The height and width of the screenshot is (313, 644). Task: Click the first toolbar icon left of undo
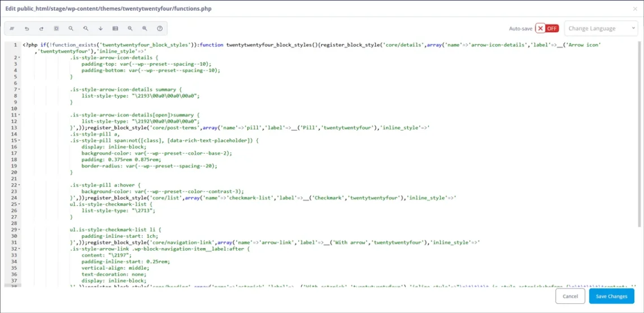12,28
